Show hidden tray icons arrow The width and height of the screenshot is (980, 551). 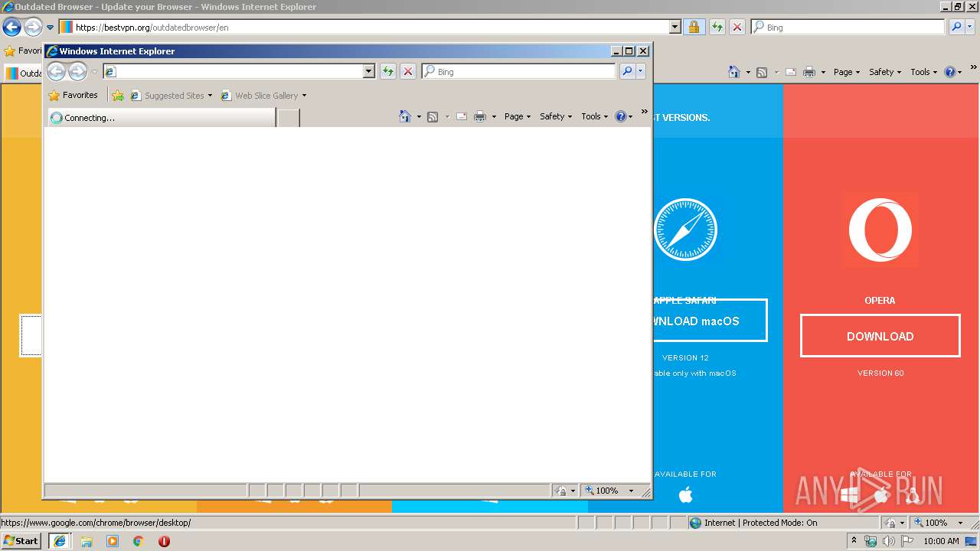tap(854, 541)
